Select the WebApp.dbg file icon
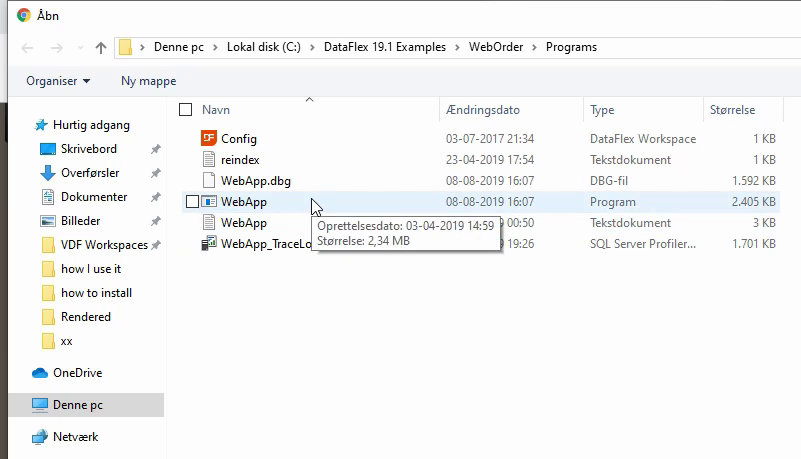Image resolution: width=801 pixels, height=459 pixels. [x=209, y=181]
